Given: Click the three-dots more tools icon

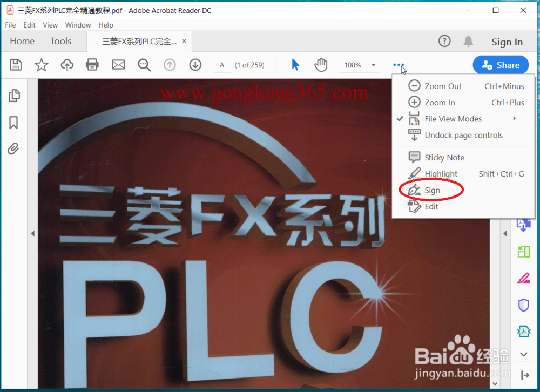Looking at the screenshot, I should coord(399,65).
